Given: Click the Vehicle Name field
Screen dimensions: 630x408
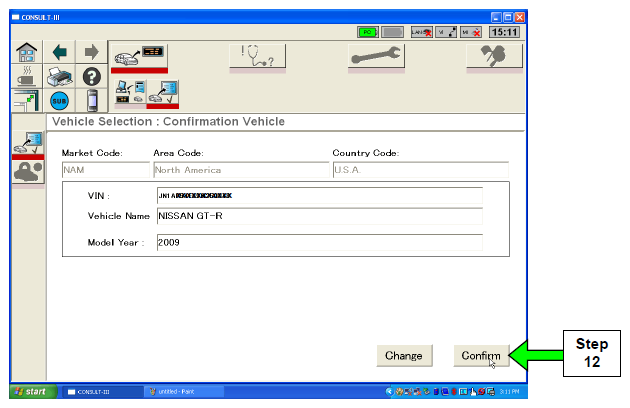Looking at the screenshot, I should [x=318, y=216].
